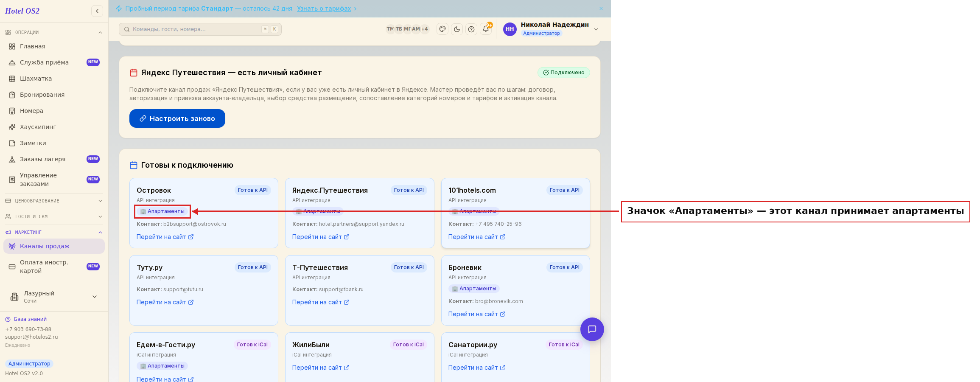Expand the ЦЕНООБРАЗОВАНИЕ section

click(54, 201)
